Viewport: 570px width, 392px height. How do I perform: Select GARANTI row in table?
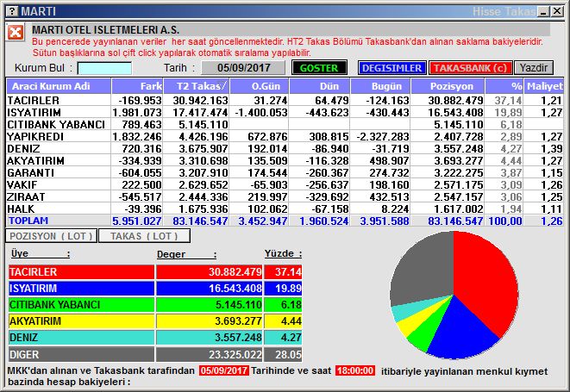pyautogui.click(x=285, y=172)
